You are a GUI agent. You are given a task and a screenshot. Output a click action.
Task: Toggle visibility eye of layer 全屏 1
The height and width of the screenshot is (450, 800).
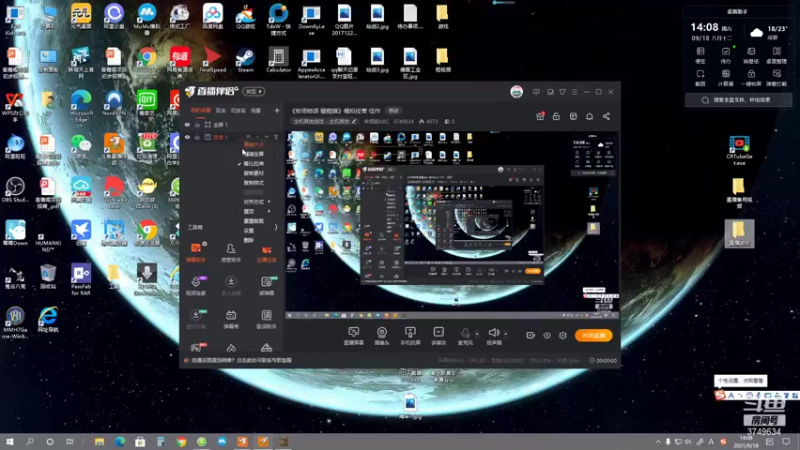pyautogui.click(x=187, y=124)
